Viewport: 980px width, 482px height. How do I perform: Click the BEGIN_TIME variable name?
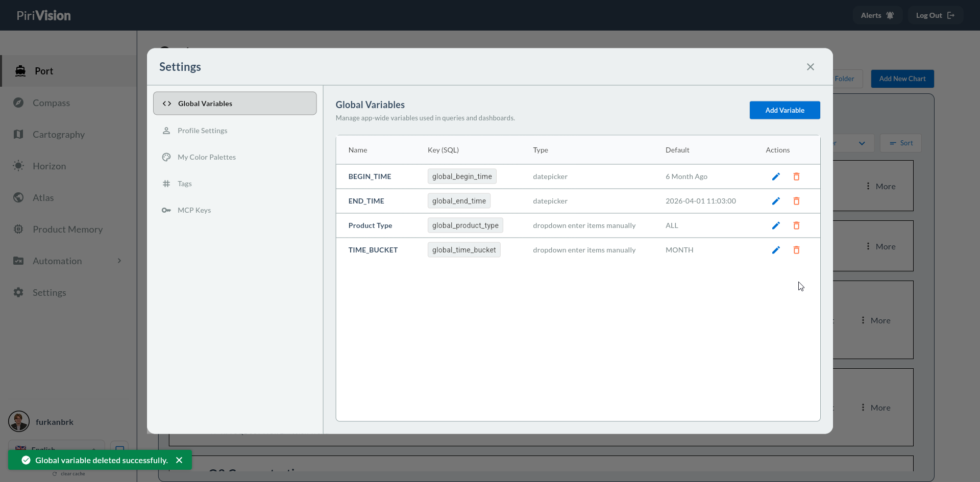tap(370, 176)
